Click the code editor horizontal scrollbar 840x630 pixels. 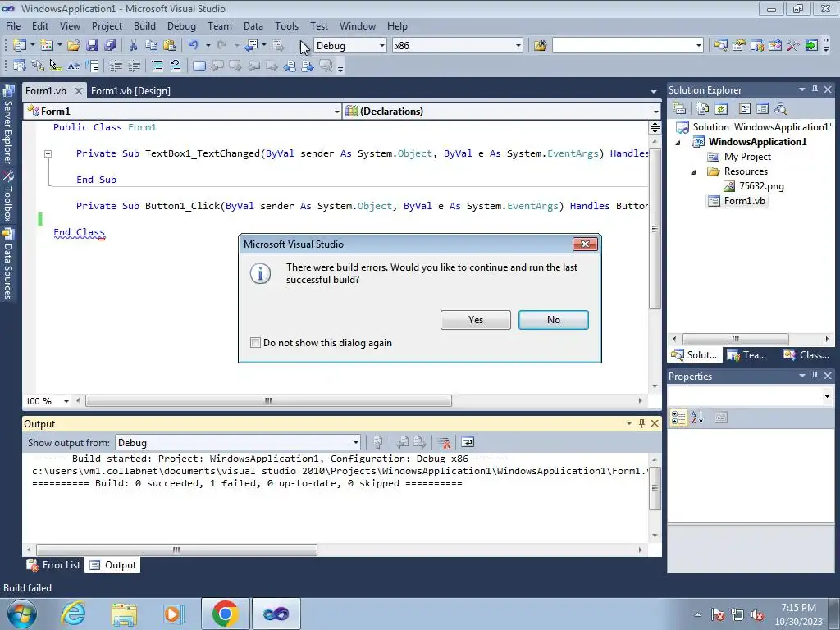point(268,400)
